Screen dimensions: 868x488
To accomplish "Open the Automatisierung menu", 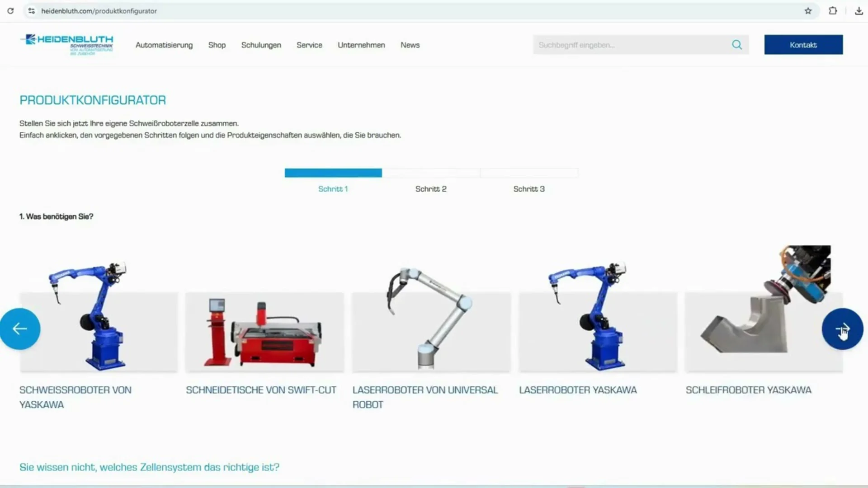I will click(x=164, y=45).
